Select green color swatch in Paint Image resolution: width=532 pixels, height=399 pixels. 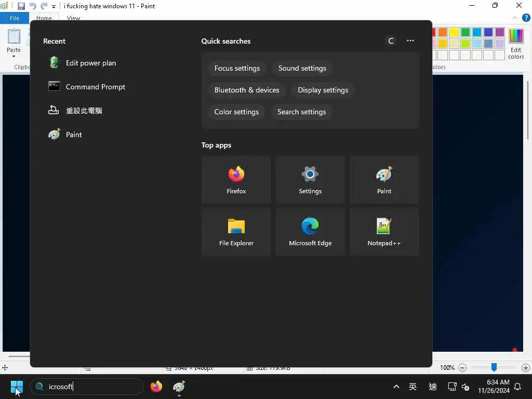point(465,32)
